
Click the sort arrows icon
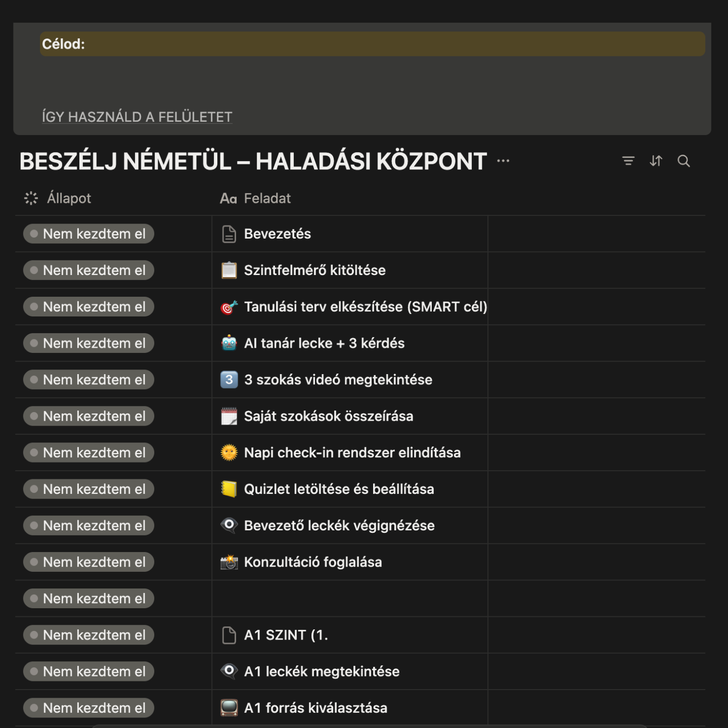656,161
